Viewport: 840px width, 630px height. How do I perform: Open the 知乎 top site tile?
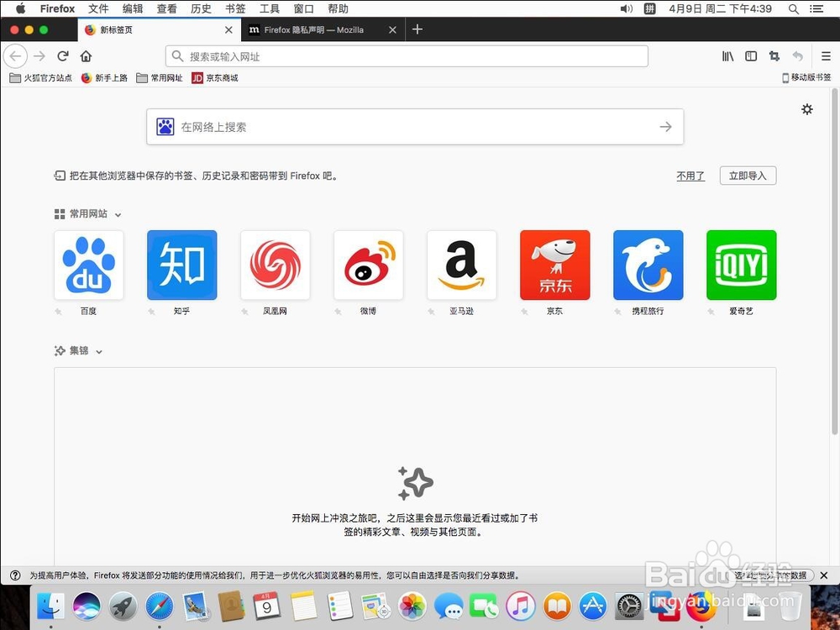pyautogui.click(x=182, y=265)
